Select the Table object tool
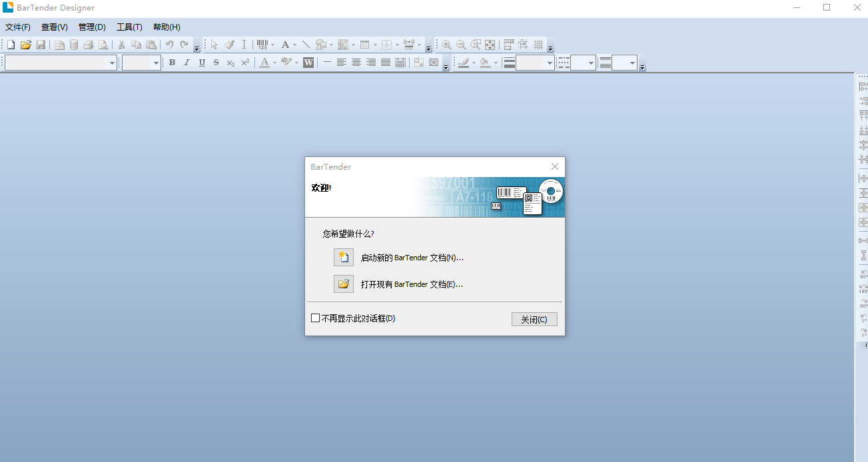868x462 pixels. pyautogui.click(x=364, y=45)
